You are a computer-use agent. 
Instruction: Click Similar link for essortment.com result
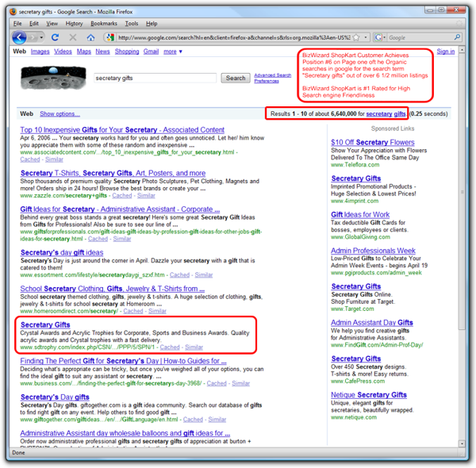pos(204,275)
